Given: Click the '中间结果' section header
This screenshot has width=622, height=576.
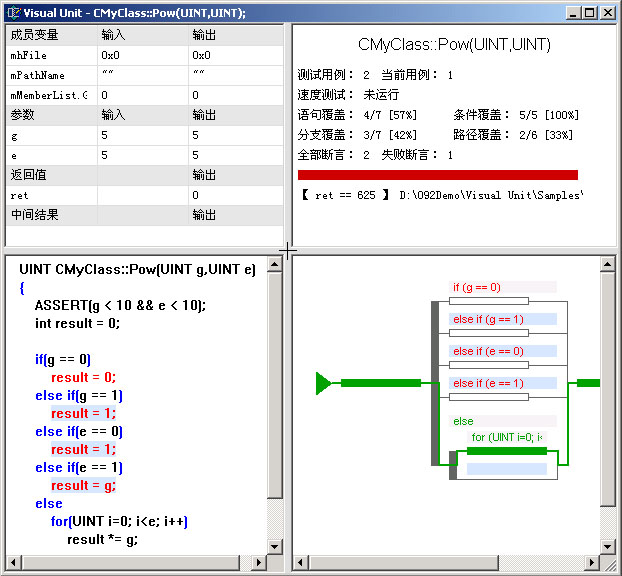Looking at the screenshot, I should pos(52,215).
